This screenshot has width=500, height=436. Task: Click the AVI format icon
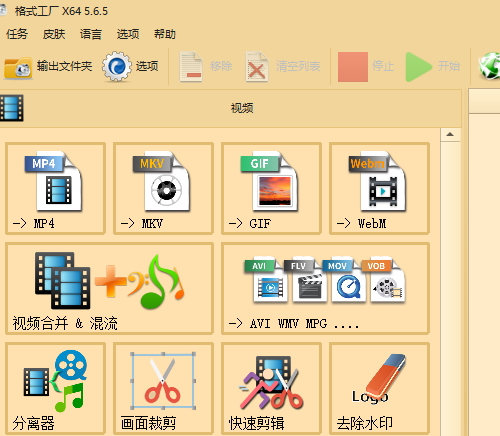pos(266,279)
